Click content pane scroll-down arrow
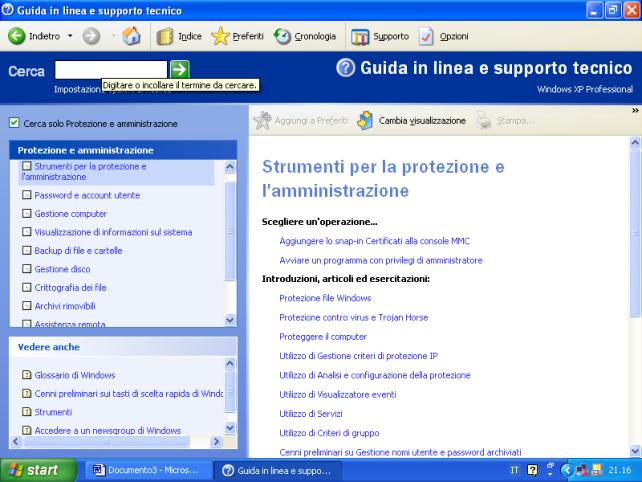This screenshot has width=642, height=482. tap(635, 451)
